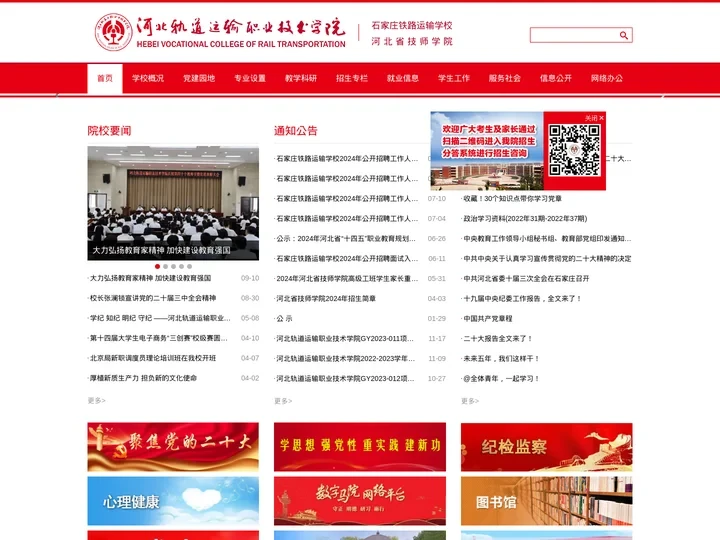Click the 聚焦党的二十大 banner
This screenshot has height=540, width=720.
pos(173,447)
